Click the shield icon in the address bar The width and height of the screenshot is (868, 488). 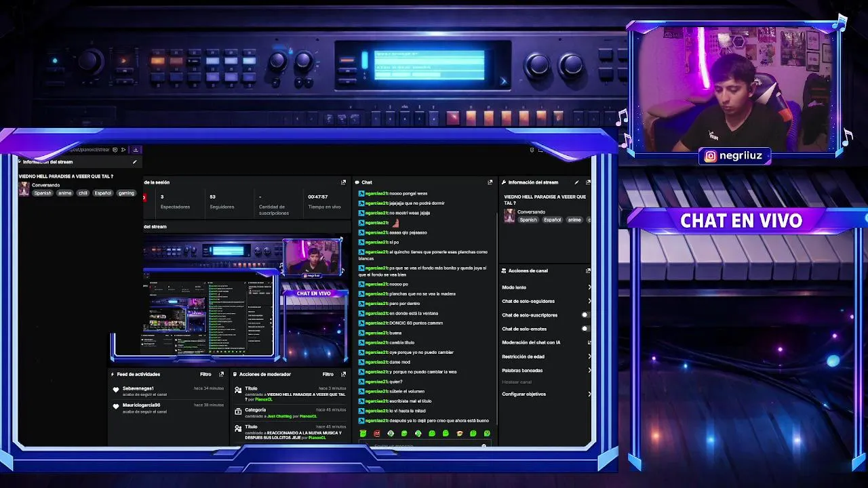tap(115, 150)
